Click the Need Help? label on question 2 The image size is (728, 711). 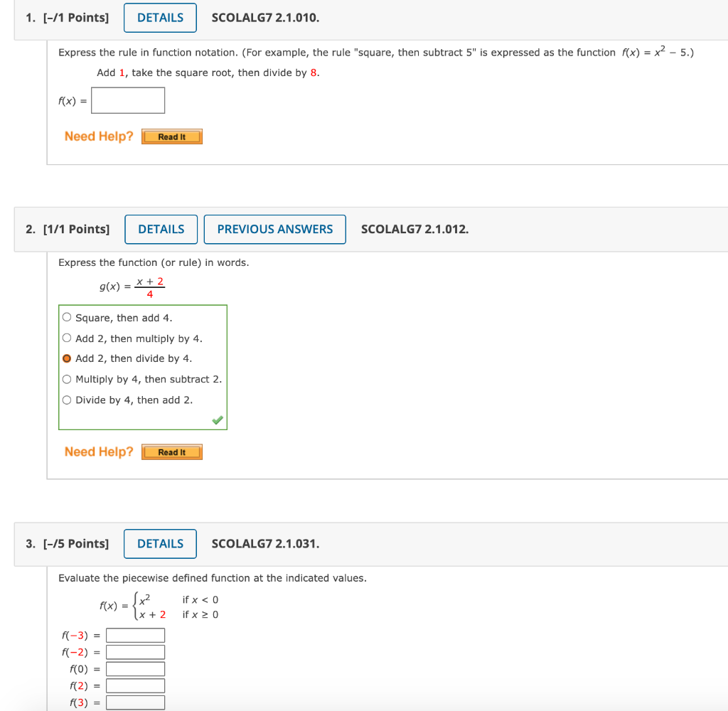pyautogui.click(x=98, y=451)
